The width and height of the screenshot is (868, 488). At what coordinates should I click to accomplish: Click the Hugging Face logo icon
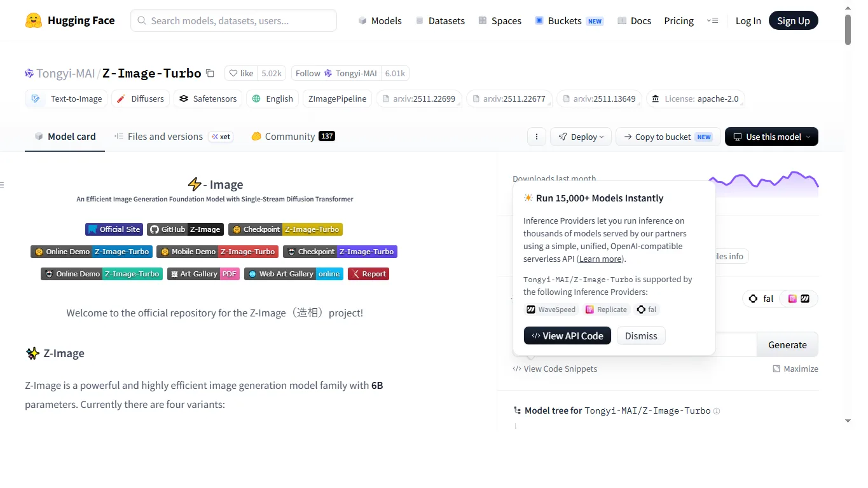34,20
